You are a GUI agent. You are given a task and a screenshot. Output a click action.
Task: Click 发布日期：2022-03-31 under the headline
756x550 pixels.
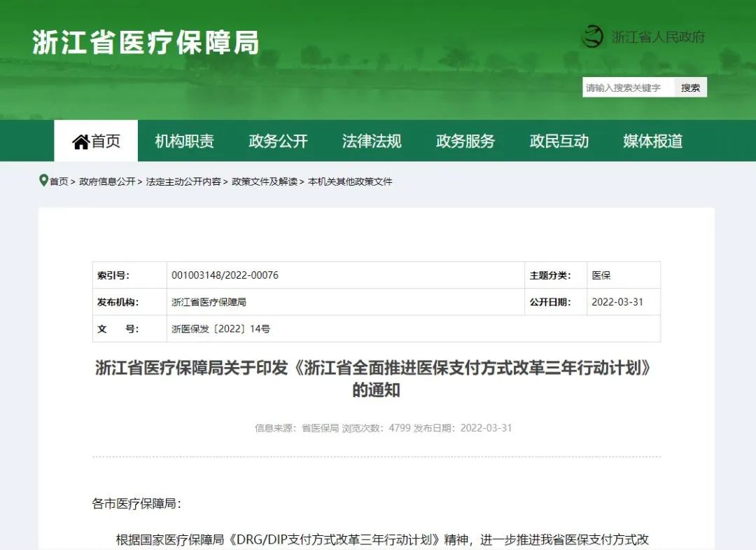pyautogui.click(x=463, y=428)
